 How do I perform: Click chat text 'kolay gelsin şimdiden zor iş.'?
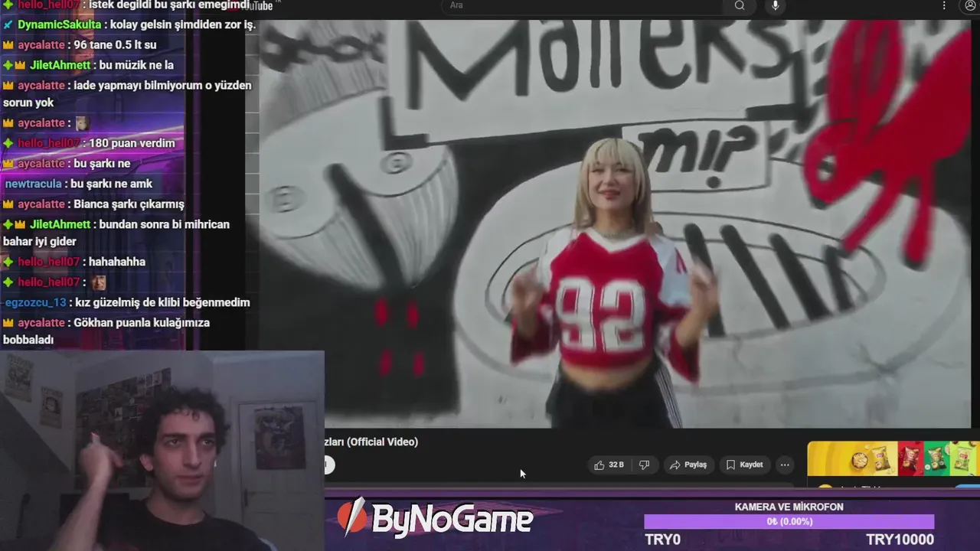tap(183, 24)
